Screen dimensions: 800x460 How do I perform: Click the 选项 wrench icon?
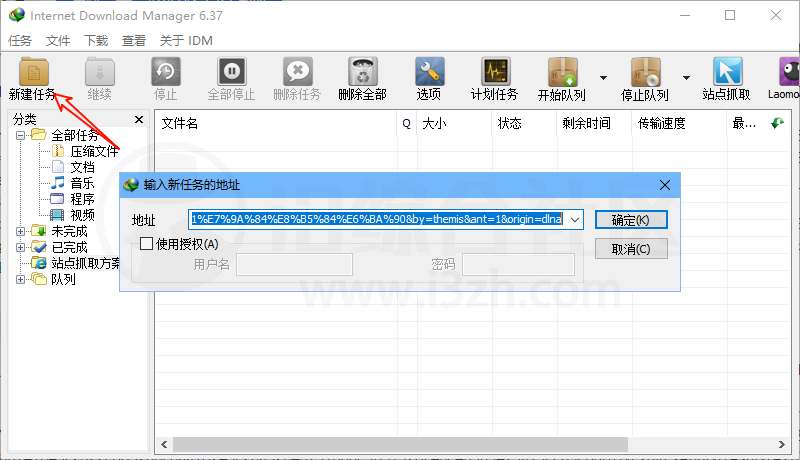429,72
